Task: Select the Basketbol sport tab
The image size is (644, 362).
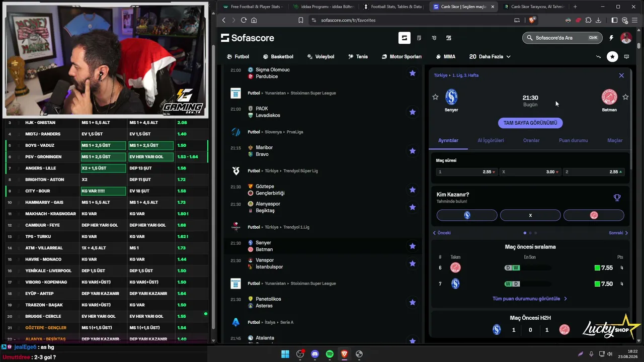Action: point(278,57)
